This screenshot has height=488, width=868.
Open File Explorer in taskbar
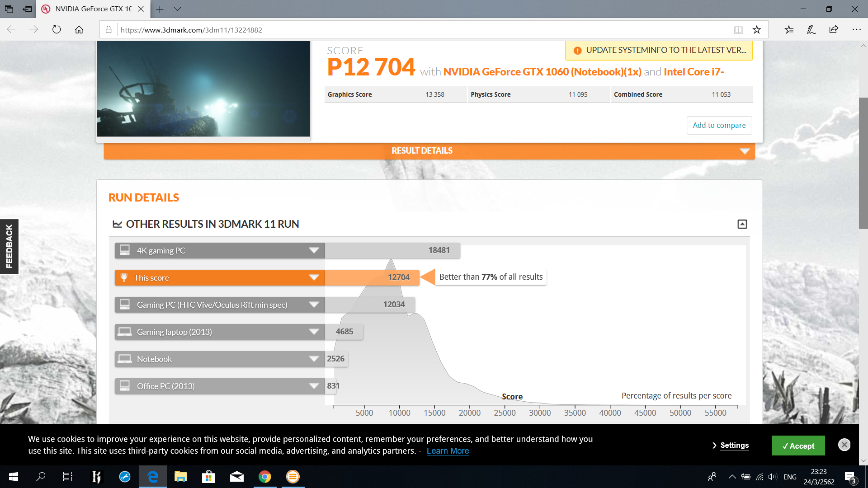click(181, 477)
